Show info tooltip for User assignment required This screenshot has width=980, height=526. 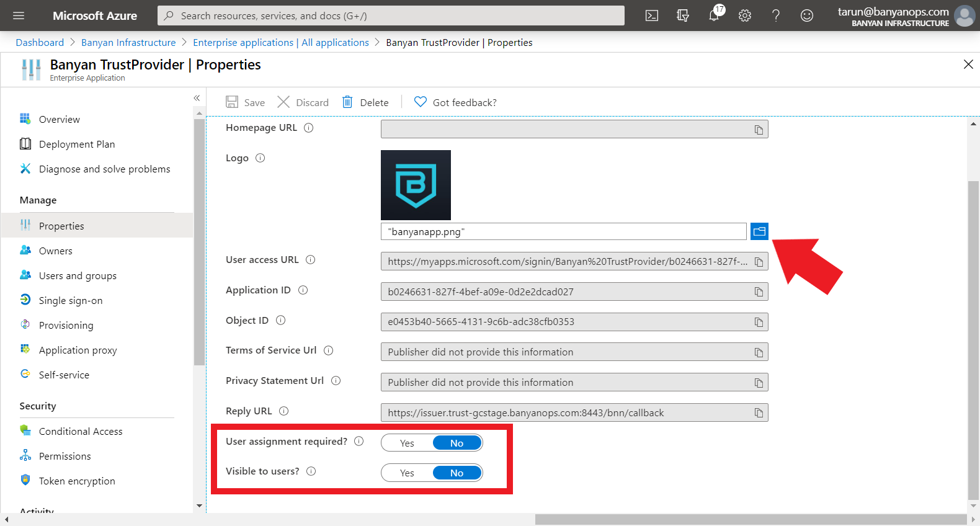[x=359, y=442]
